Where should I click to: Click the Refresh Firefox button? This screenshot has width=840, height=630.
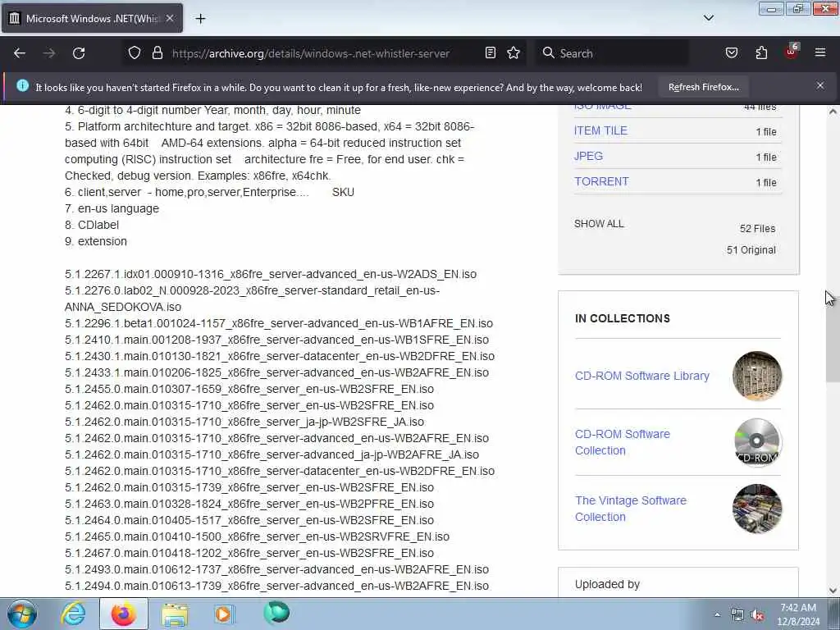703,87
